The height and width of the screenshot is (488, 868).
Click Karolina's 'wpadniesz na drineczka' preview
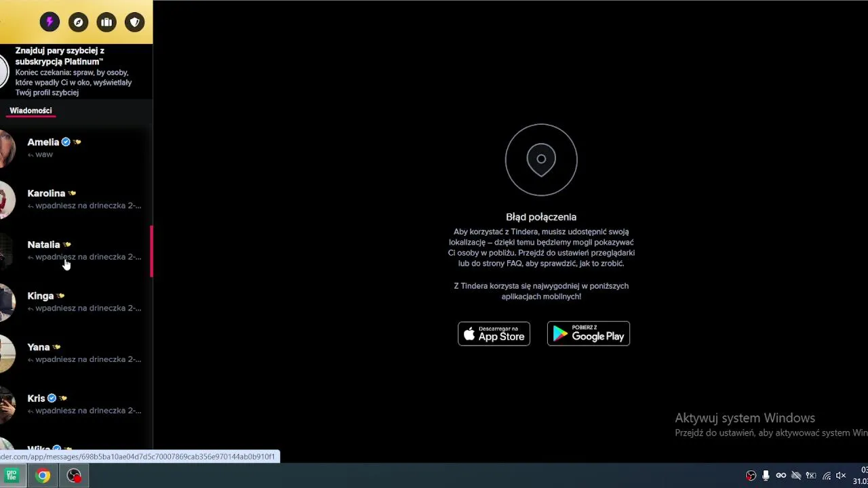pos(88,205)
